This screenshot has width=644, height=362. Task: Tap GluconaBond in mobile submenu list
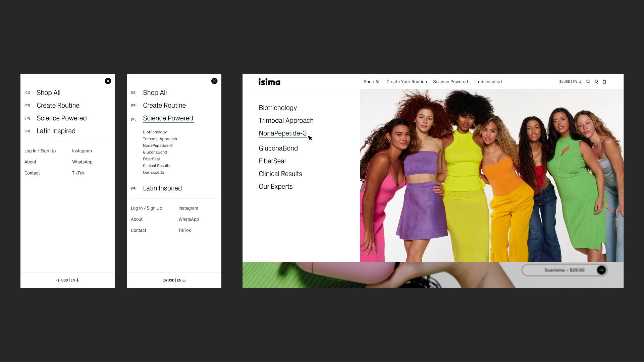(155, 152)
